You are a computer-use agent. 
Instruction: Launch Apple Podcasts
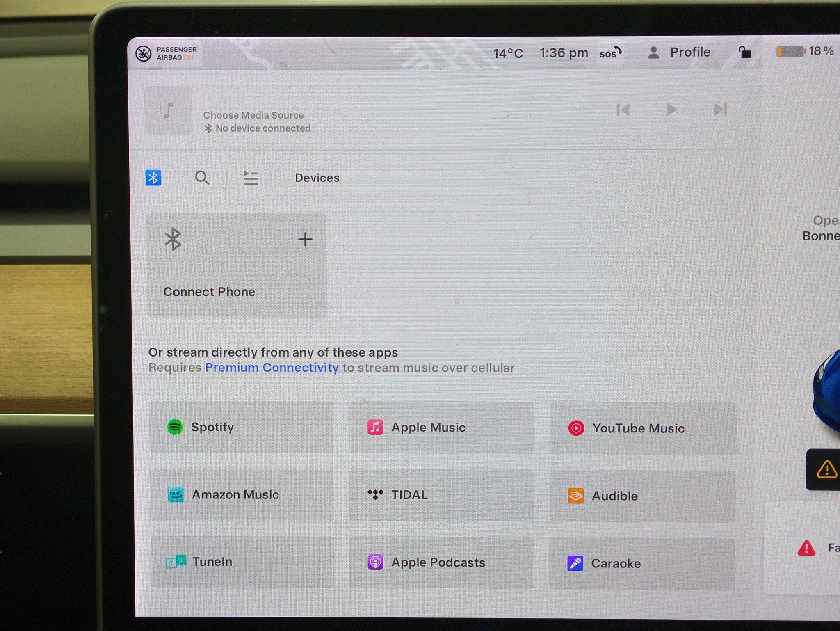[441, 562]
